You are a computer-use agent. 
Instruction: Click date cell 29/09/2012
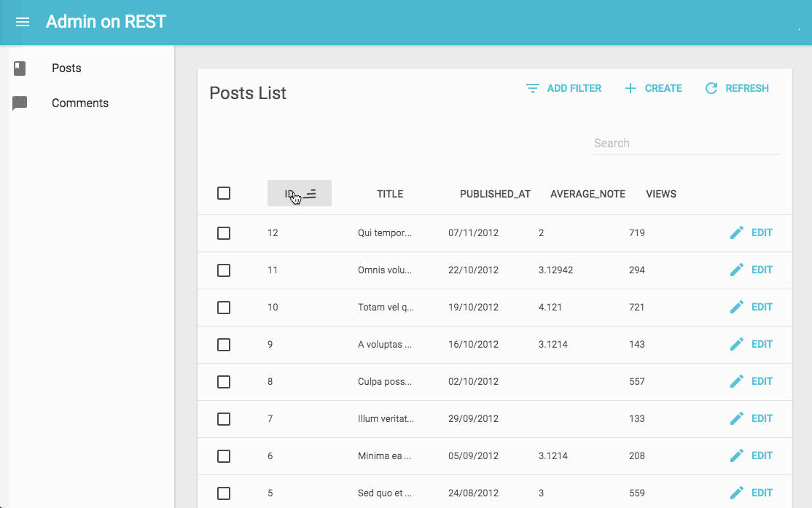(473, 418)
